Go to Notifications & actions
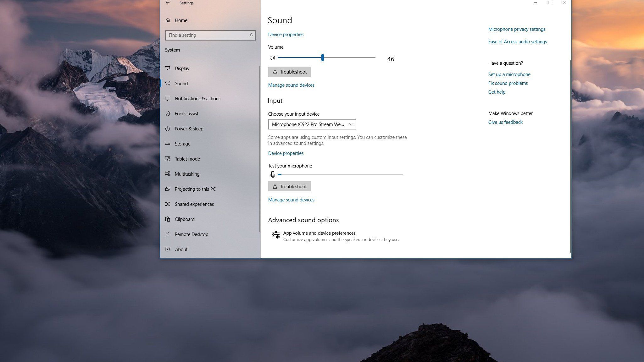The image size is (644, 362). (x=197, y=99)
